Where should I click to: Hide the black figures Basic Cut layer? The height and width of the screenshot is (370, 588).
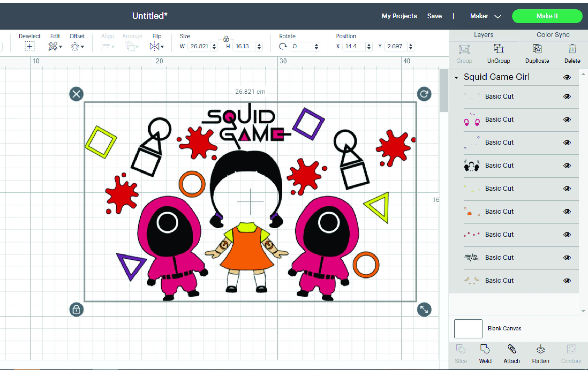(x=567, y=166)
